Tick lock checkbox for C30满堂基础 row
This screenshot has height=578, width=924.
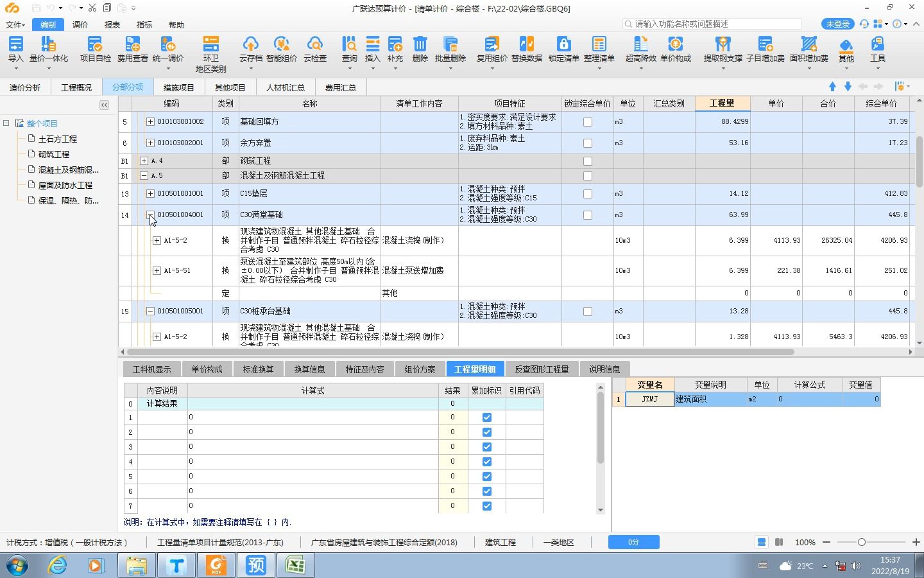[x=587, y=215]
